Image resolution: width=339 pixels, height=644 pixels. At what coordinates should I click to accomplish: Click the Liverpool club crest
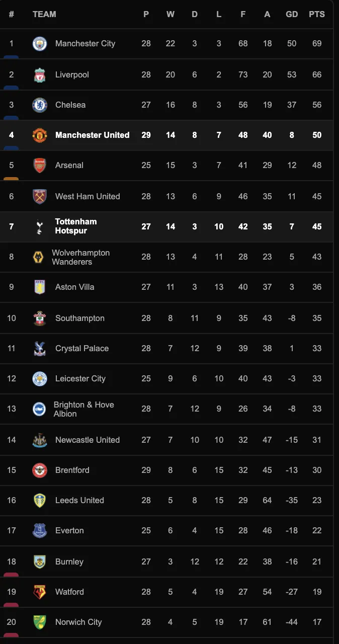[40, 75]
